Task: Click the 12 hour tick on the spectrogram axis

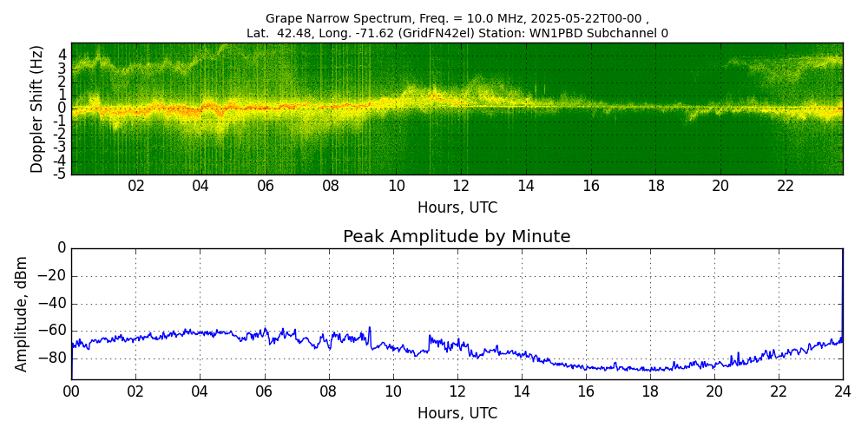Action: [461, 187]
